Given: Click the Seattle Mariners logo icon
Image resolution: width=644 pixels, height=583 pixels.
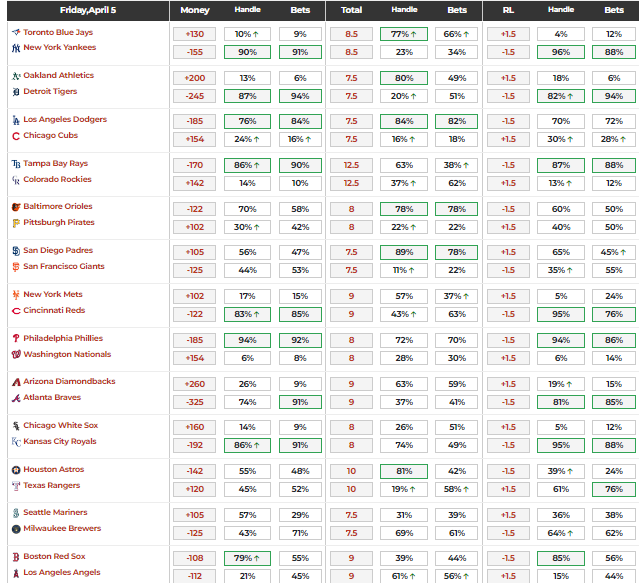Looking at the screenshot, I should pyautogui.click(x=16, y=513).
